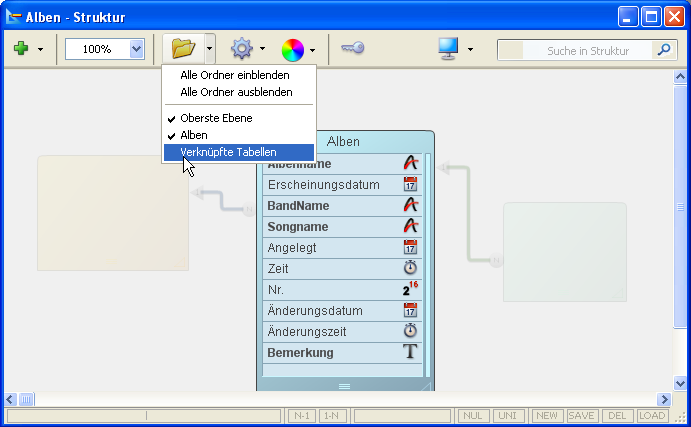Viewport: 691px width, 427px height.
Task: Uncheck the Alben folder menu item
Action: [x=238, y=135]
